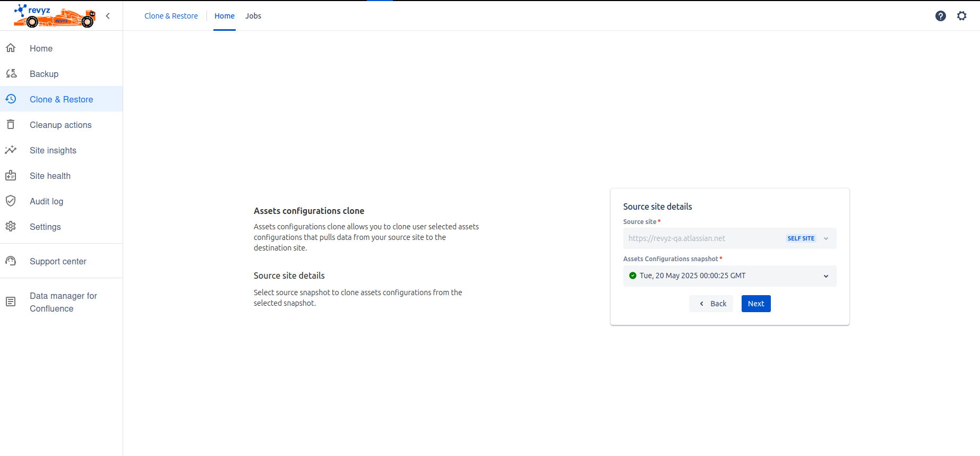Click the Clone & Restore breadcrumb link
Viewport: 980px width, 456px height.
pos(171,16)
